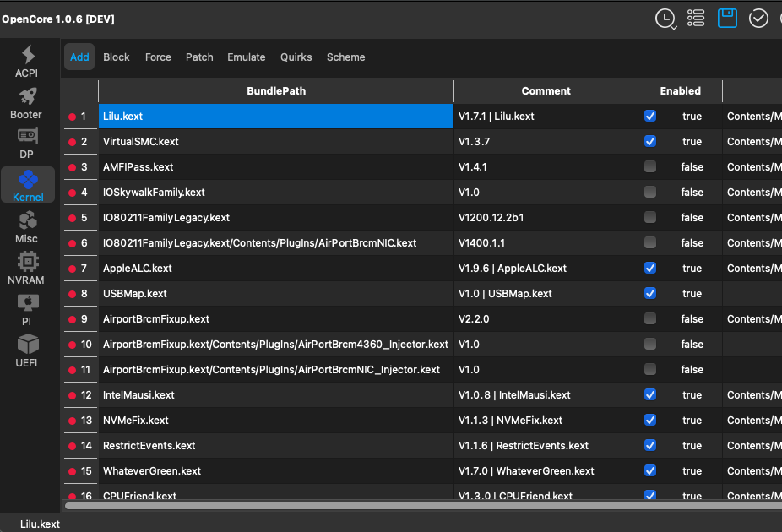Screen dimensions: 782x532
Task: Enable the IO80211FamilyLegacy.kext V1200.12.2b1 checkbox
Action: click(x=650, y=217)
